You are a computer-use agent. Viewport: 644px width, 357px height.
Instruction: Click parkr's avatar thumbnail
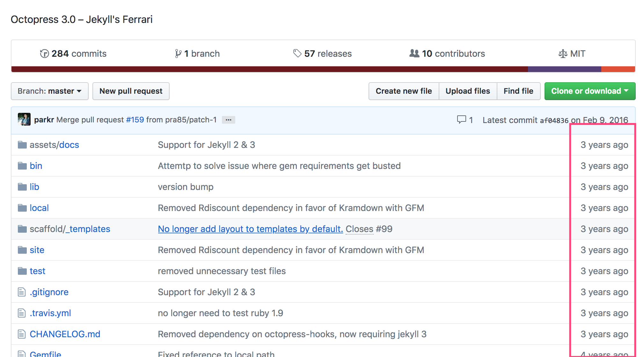(x=24, y=120)
